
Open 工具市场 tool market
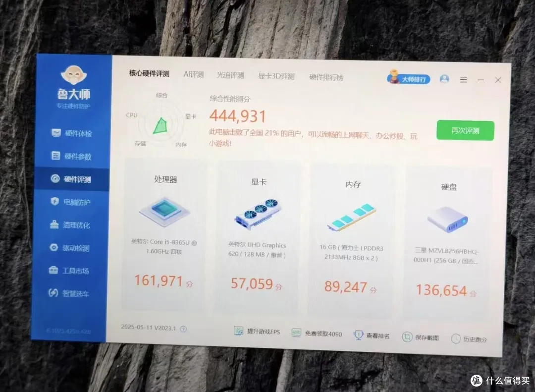(x=68, y=271)
